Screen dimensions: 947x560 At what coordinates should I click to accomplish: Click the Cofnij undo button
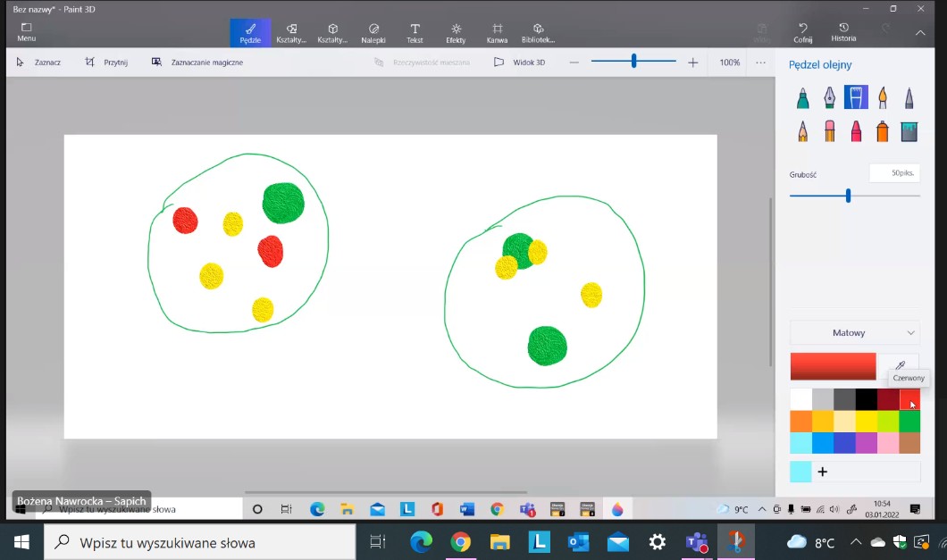click(802, 33)
